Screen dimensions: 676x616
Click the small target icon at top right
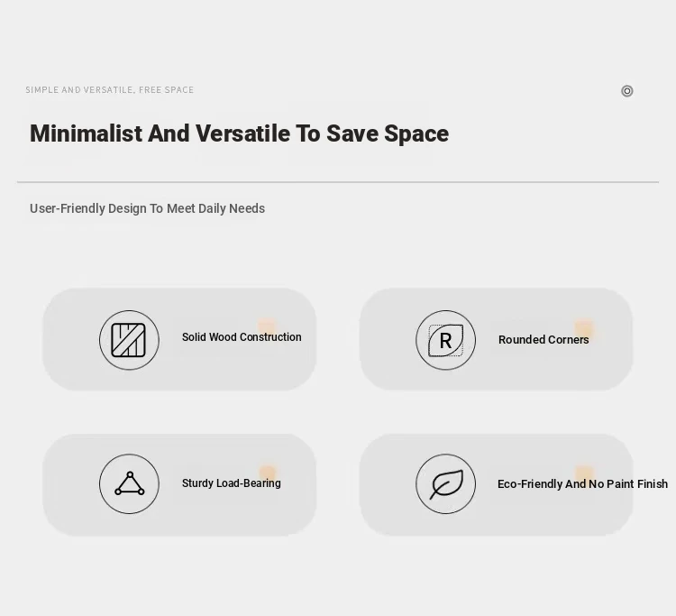(627, 91)
